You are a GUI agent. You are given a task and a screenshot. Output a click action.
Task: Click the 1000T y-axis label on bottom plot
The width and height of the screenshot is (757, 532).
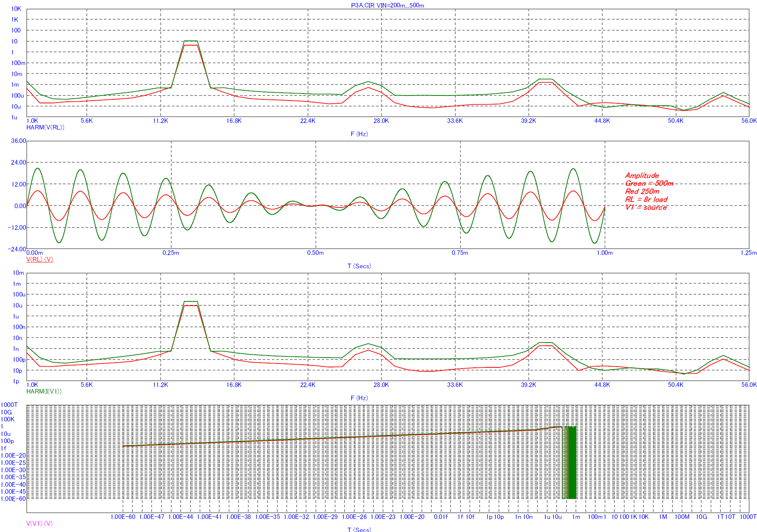(x=9, y=405)
